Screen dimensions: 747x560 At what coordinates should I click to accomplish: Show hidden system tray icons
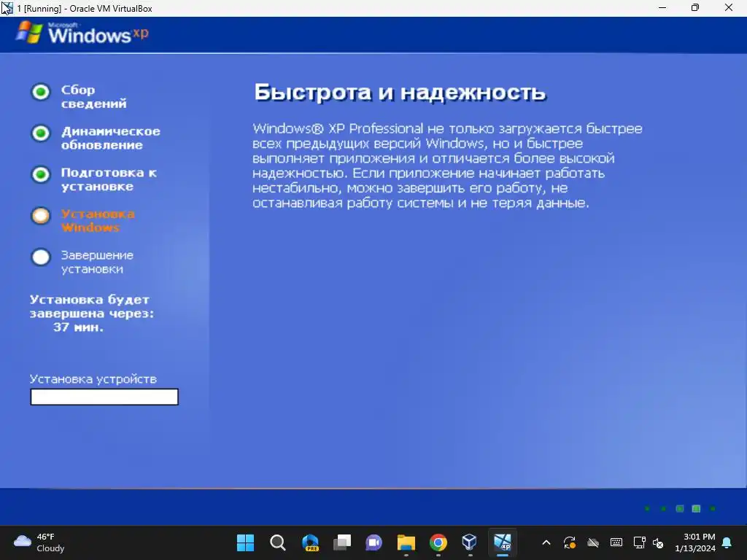coord(546,542)
